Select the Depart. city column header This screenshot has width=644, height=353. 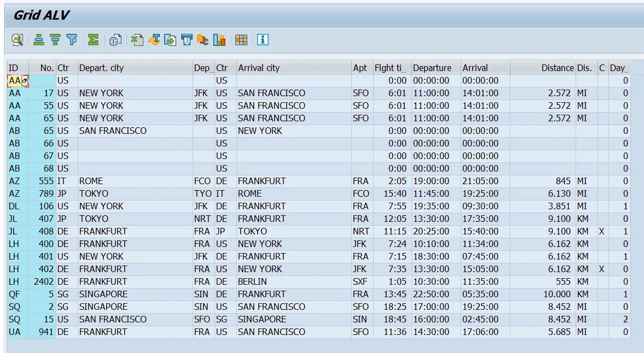[135, 68]
